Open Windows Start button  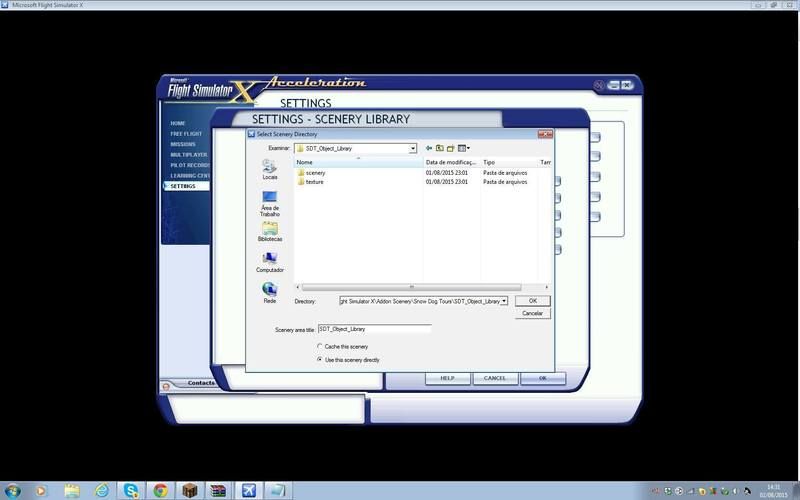(12, 491)
